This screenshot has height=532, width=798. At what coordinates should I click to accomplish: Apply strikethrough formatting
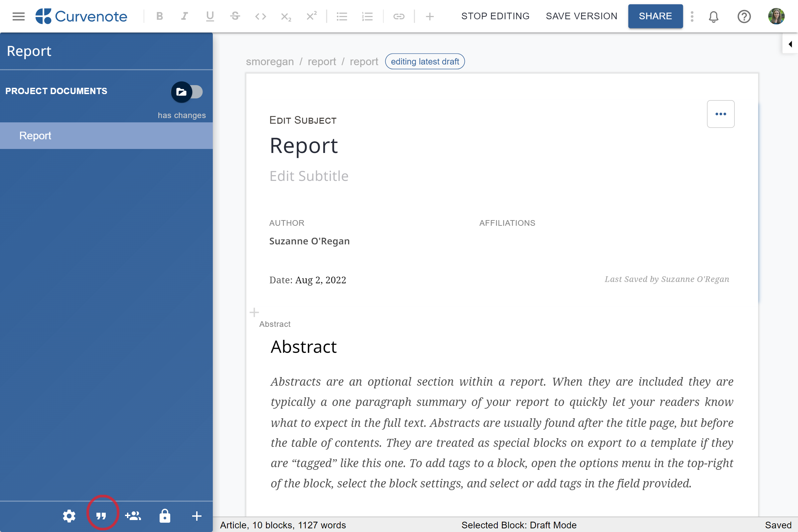(x=235, y=16)
